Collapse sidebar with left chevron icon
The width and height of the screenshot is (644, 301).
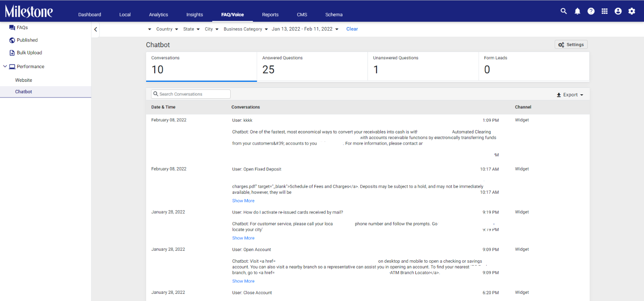[x=95, y=29]
